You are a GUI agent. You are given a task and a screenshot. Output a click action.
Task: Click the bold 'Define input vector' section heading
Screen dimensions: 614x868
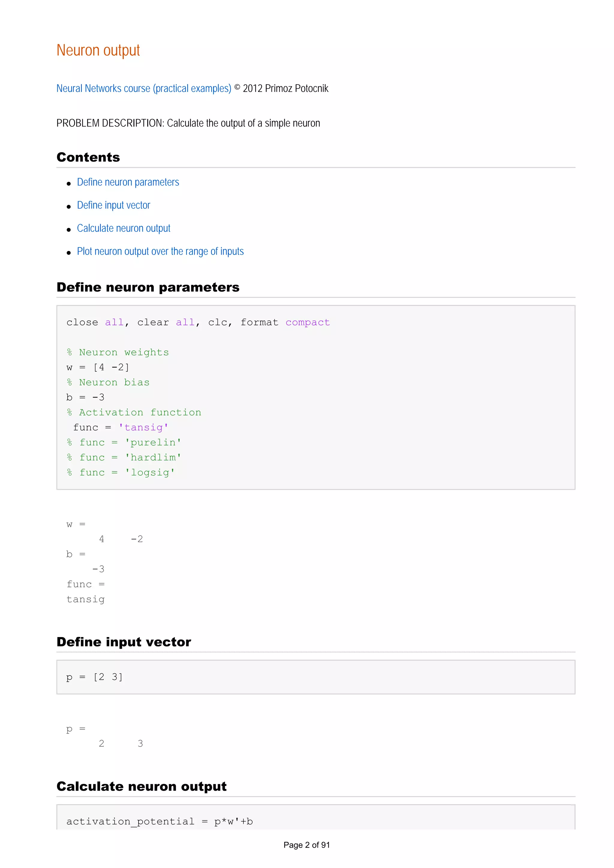[124, 642]
